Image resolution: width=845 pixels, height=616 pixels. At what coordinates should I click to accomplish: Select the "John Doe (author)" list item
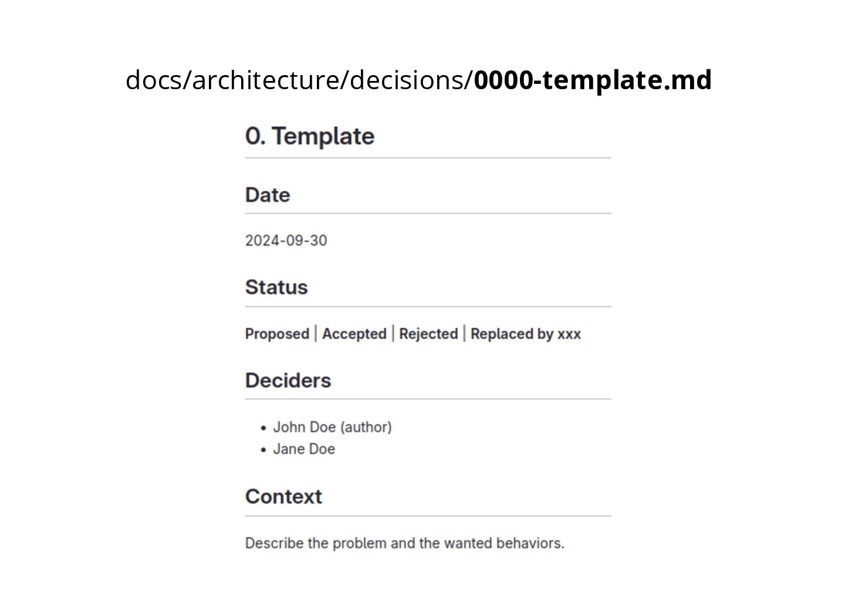click(332, 427)
